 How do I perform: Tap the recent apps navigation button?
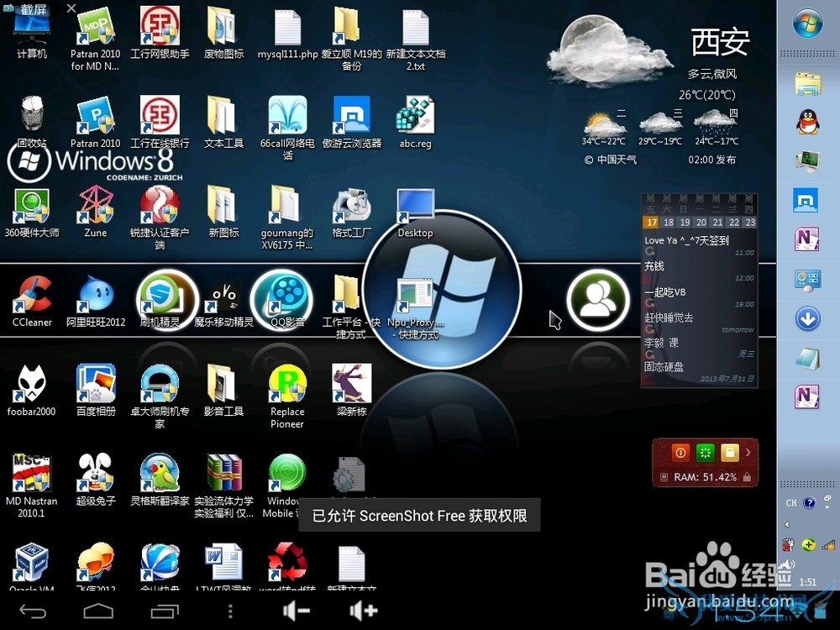(x=165, y=611)
